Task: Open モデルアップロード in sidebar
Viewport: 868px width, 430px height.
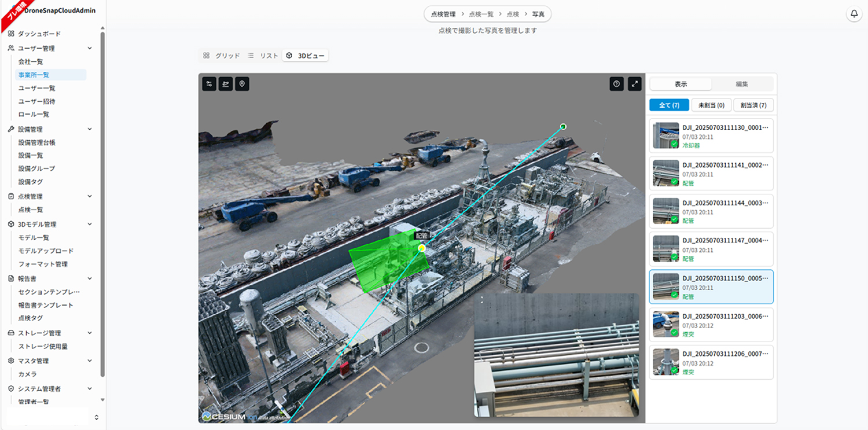Action: 46,251
